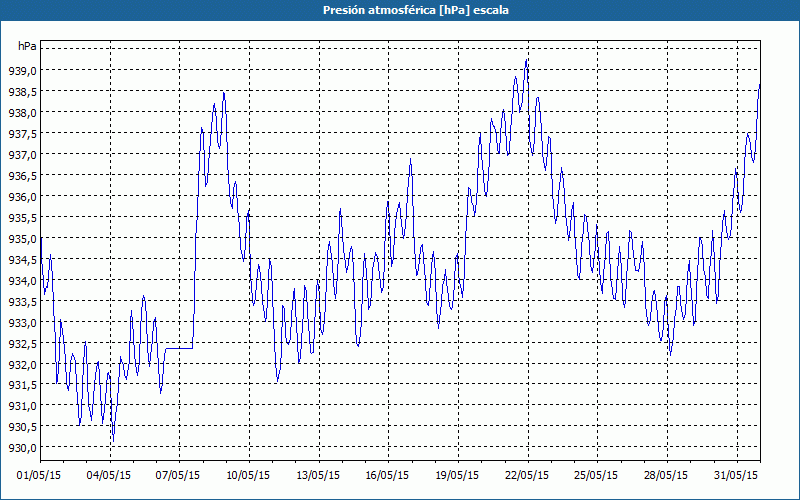Select the 930,5 pressure axis label
Screen dimensions: 800x500
click(x=22, y=427)
